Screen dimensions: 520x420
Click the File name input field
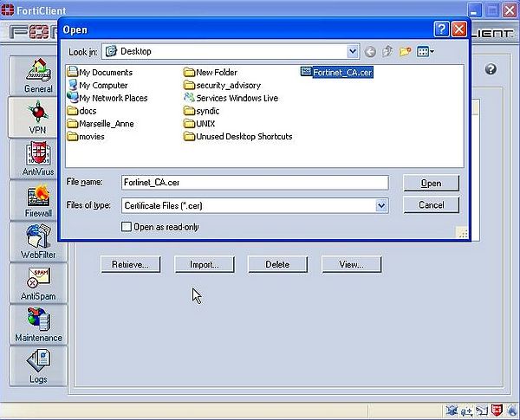coord(255,183)
